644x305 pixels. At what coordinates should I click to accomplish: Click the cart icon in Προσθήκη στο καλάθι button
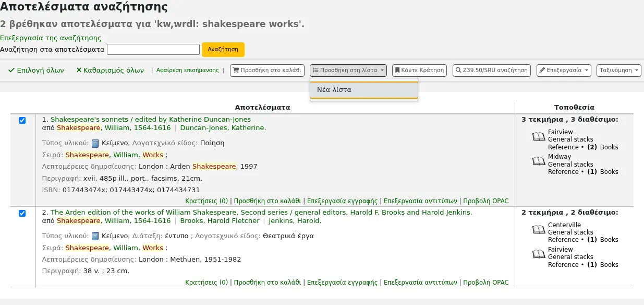pos(236,70)
